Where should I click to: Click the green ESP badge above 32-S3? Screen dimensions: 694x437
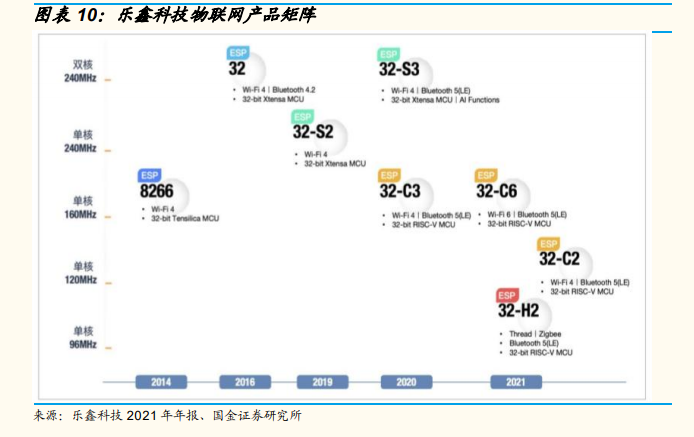[389, 54]
